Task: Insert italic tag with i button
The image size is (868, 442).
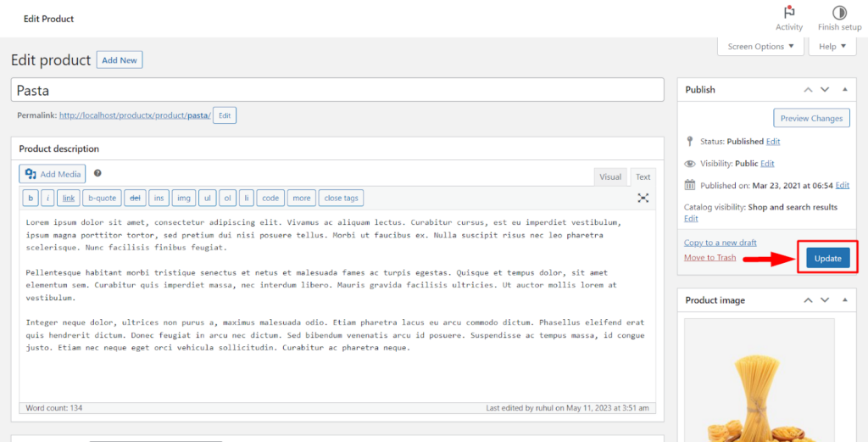Action: [x=47, y=198]
